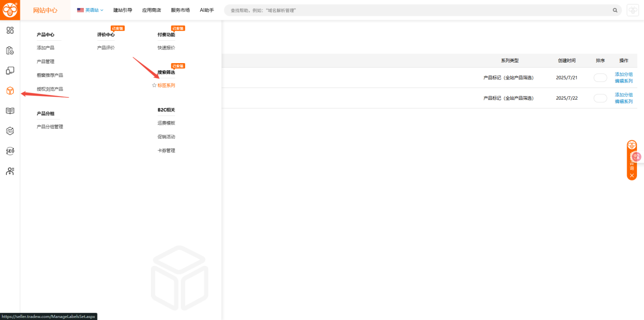Click the sort field in the 2025/7/22 row
The image size is (644, 320).
point(600,98)
